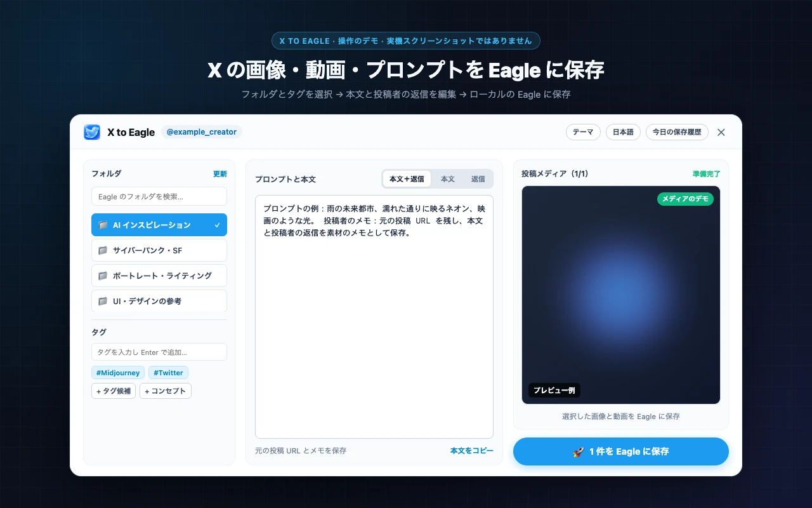Click the 元の投稿 URL とメモを保存 text
The height and width of the screenshot is (508, 812).
(x=301, y=451)
